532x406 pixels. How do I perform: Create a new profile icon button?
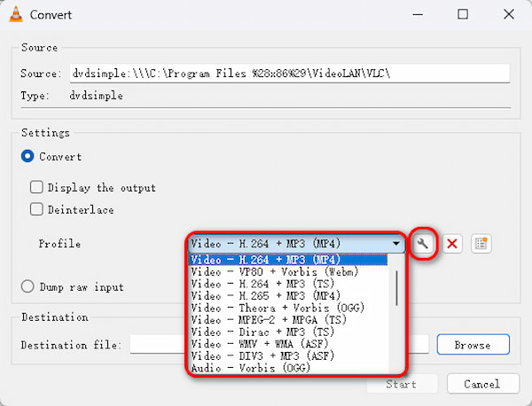tap(481, 244)
